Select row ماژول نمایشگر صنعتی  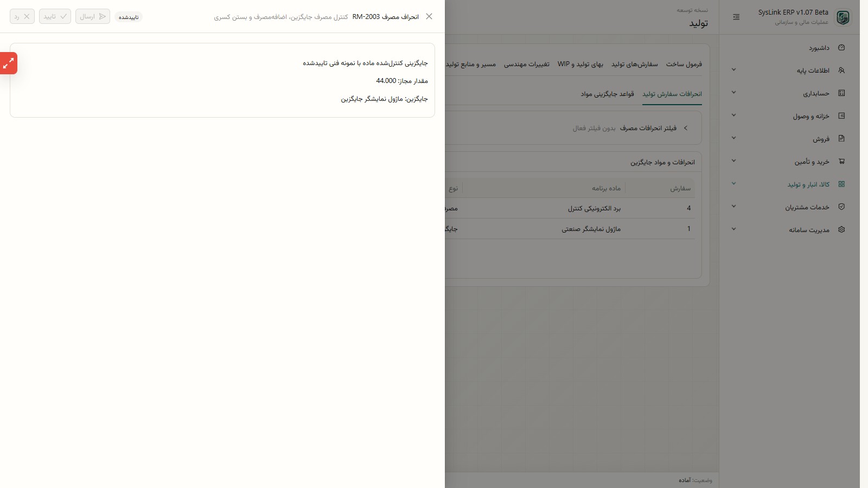[570, 229]
